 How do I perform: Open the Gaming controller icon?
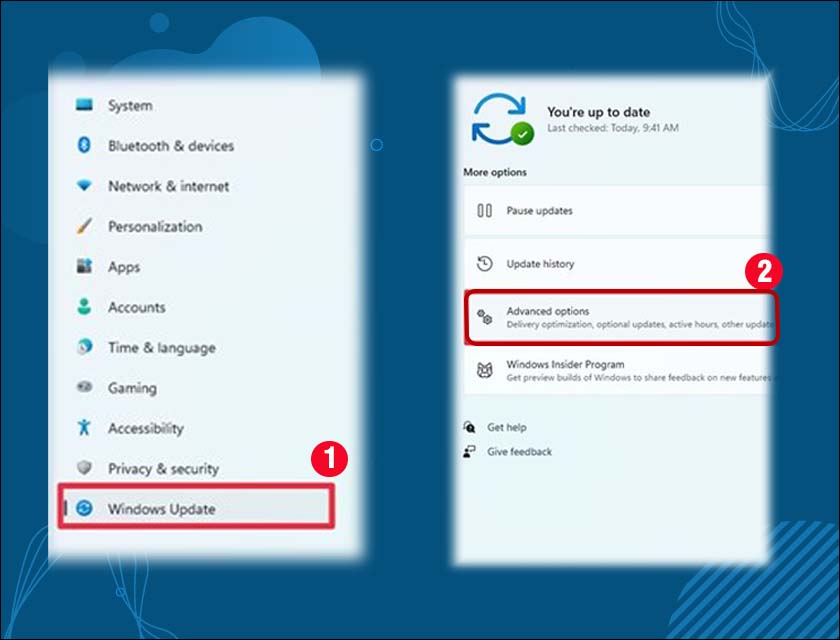coord(88,388)
